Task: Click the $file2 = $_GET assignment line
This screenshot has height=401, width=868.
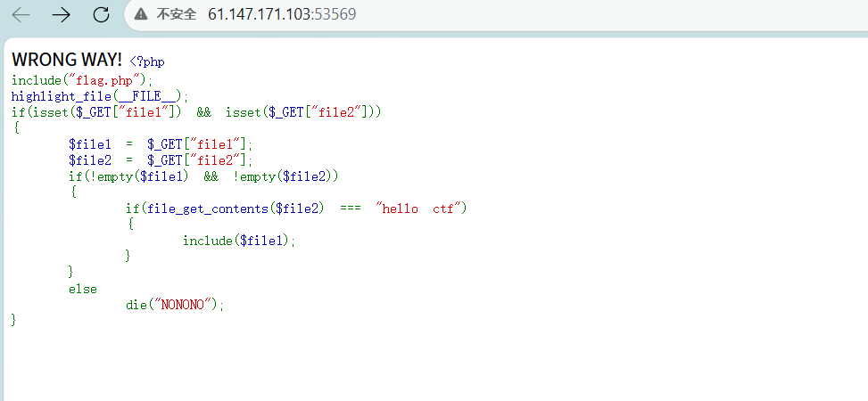Action: click(x=161, y=160)
